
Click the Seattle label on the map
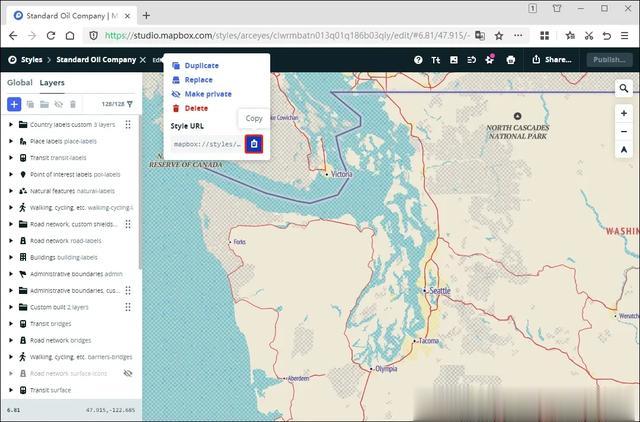point(440,291)
